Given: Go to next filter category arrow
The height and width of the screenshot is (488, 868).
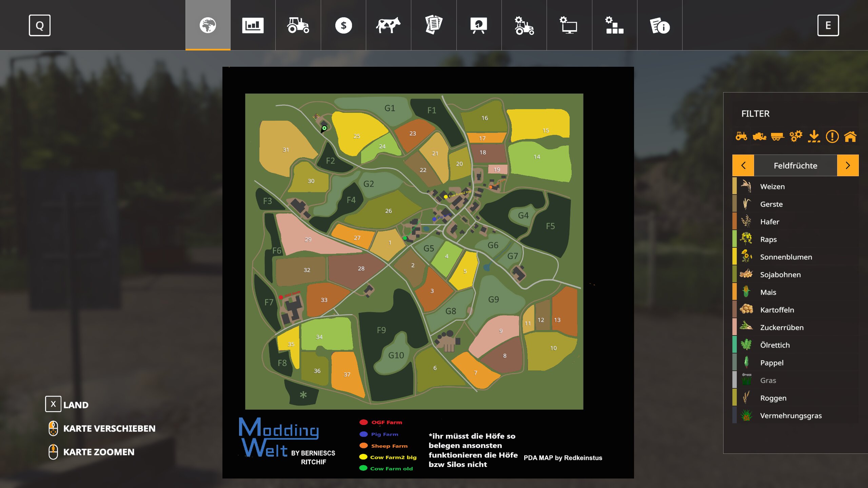Looking at the screenshot, I should click(848, 165).
